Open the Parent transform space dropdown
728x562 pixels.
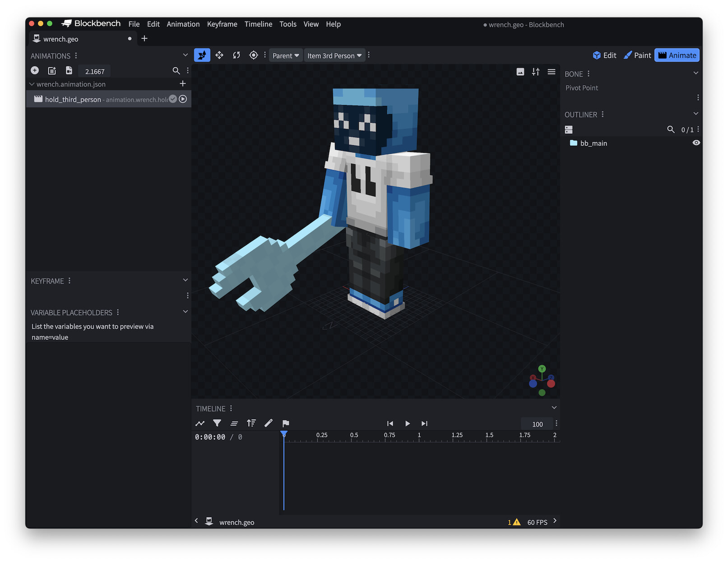click(286, 55)
